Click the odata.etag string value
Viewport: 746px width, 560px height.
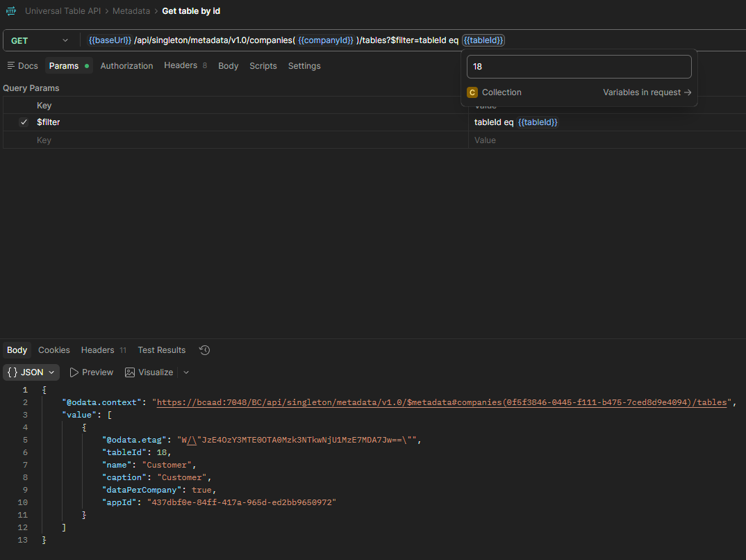[x=297, y=440]
